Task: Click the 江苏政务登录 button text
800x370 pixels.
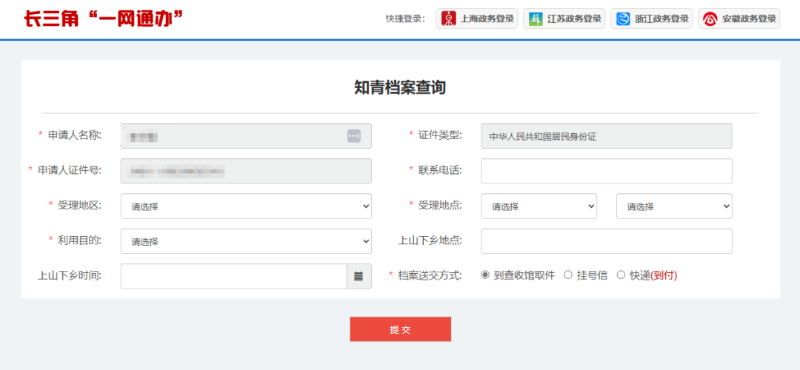Action: pyautogui.click(x=574, y=19)
